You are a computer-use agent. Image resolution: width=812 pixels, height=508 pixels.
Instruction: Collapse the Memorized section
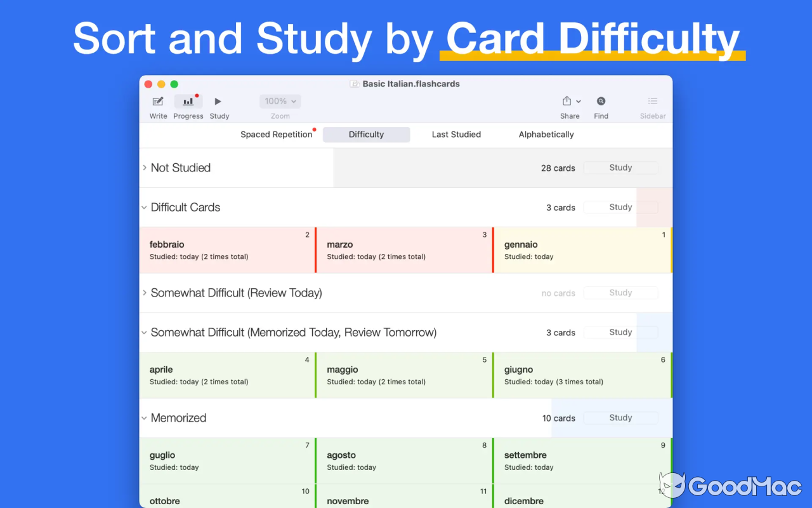(144, 418)
